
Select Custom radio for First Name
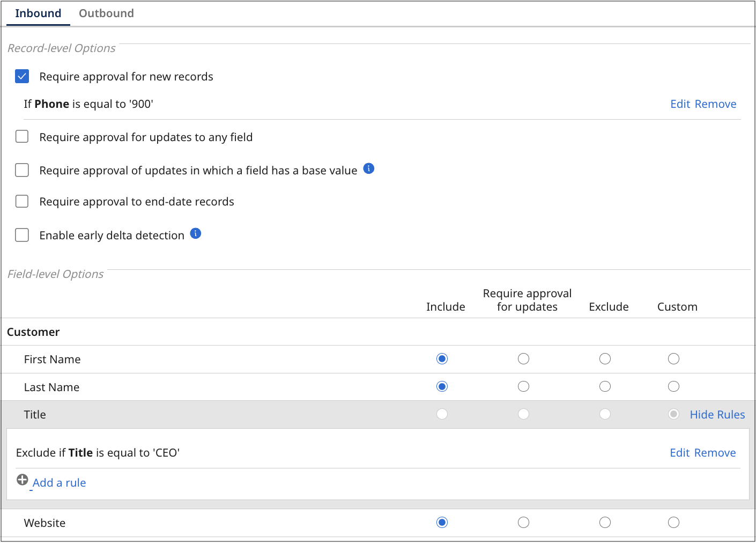tap(674, 359)
